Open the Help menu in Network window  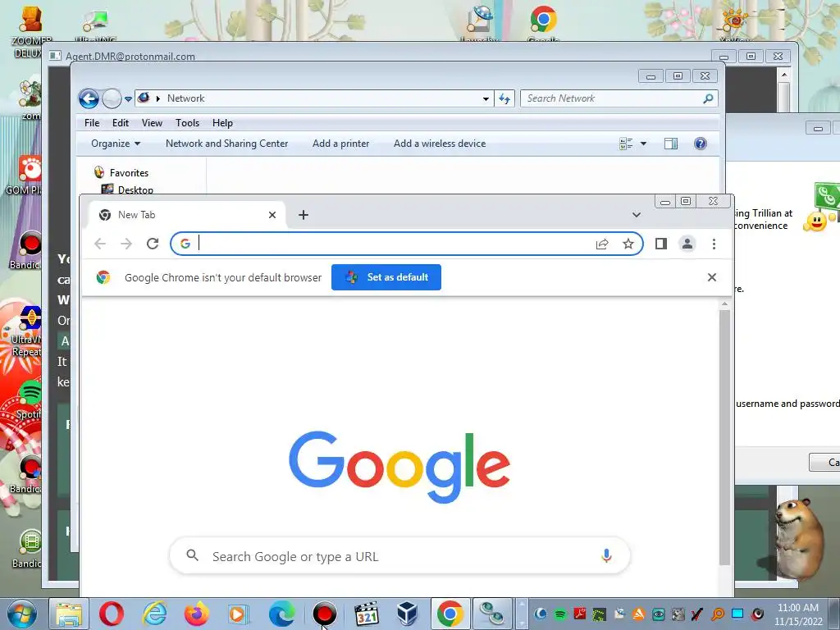[x=222, y=123]
